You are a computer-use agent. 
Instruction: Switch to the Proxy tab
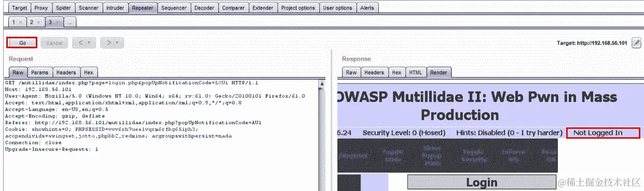pyautogui.click(x=42, y=8)
